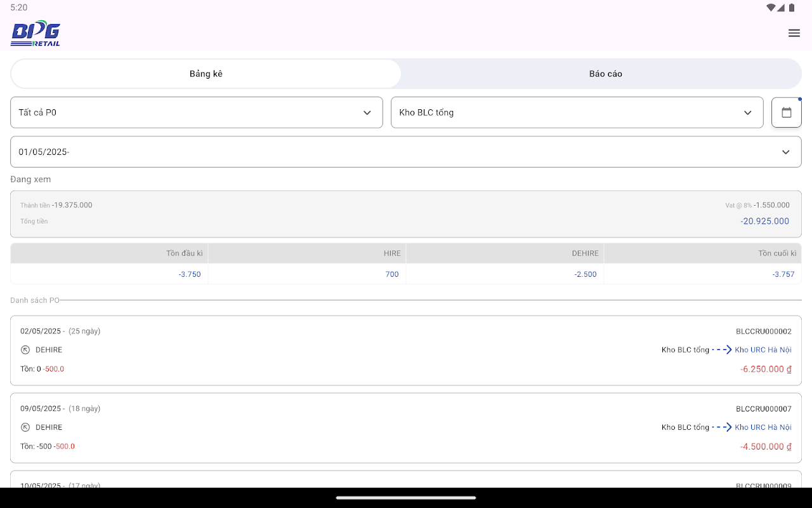Check battery status icon
This screenshot has height=508, width=812.
pos(792,8)
